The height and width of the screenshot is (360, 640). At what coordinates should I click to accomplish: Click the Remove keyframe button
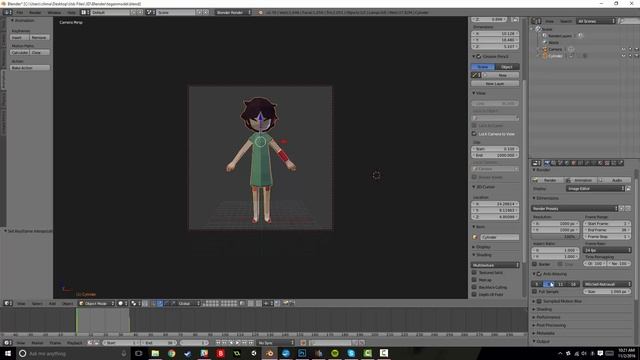coord(40,37)
